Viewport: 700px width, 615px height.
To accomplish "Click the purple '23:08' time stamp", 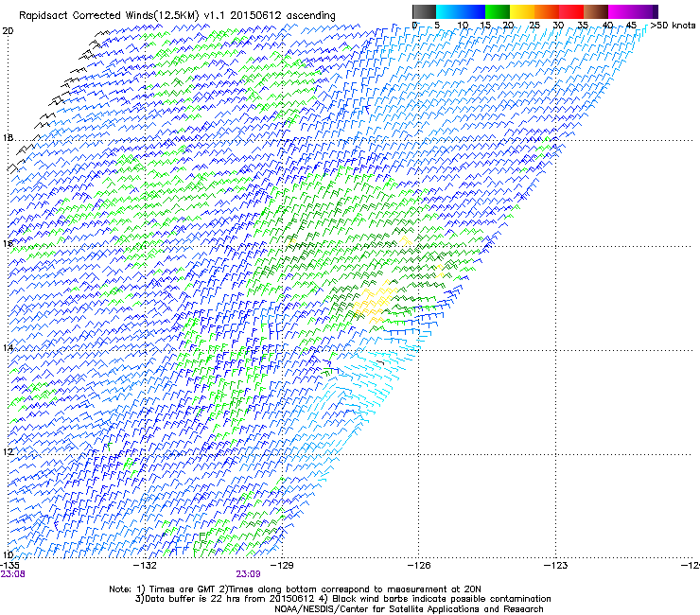I will 12,574.
